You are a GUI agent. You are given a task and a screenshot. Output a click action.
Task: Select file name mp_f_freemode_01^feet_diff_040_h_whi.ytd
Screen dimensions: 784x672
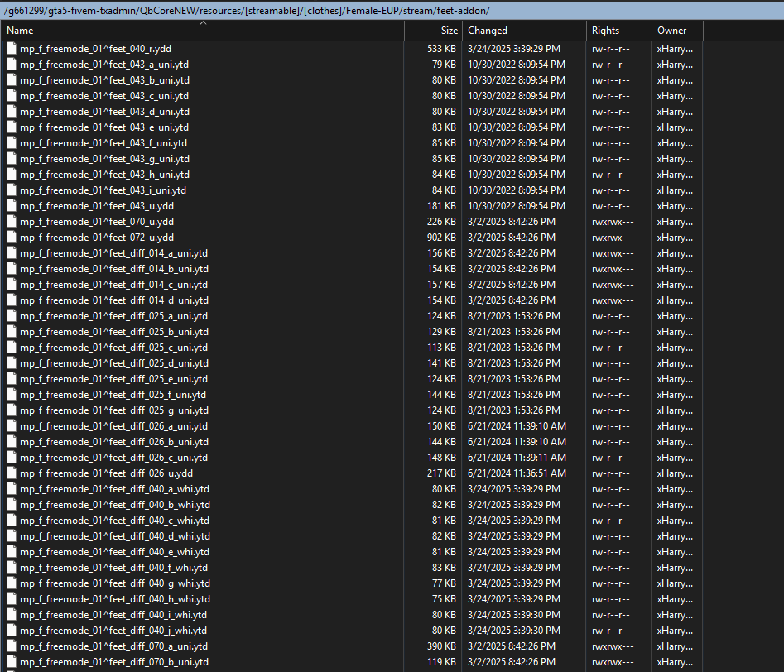[115, 599]
